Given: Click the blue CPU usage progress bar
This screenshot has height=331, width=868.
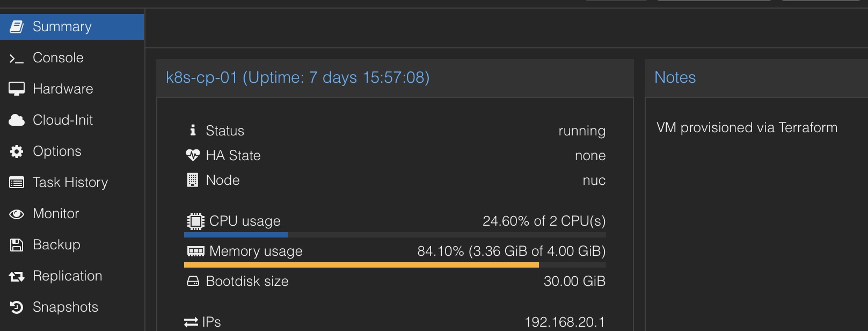Looking at the screenshot, I should (x=236, y=235).
